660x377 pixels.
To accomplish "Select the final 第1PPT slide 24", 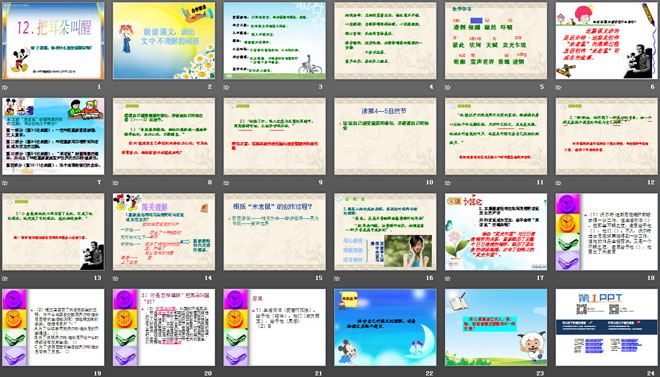I will (607, 327).
